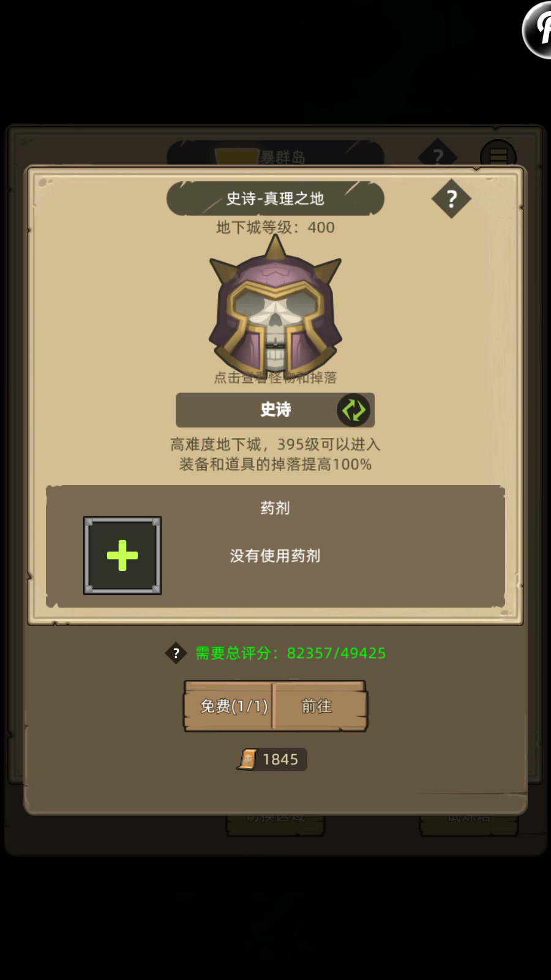The height and width of the screenshot is (980, 551).
Task: Tap the green 82357/49425 score requirement
Action: pos(336,653)
